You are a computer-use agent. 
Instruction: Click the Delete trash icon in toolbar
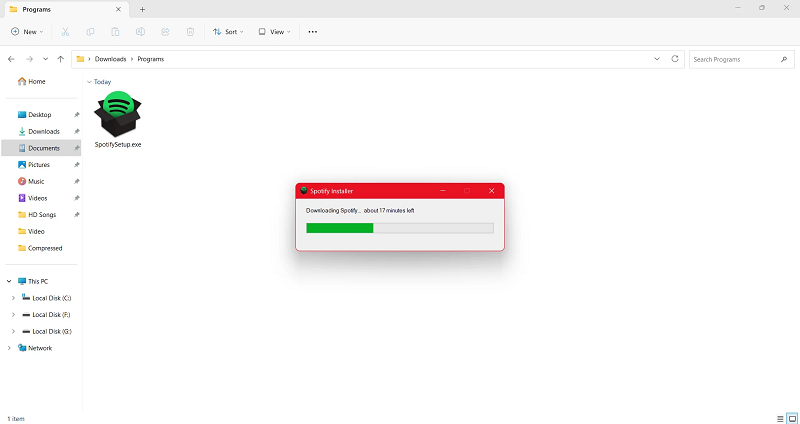[x=190, y=31]
